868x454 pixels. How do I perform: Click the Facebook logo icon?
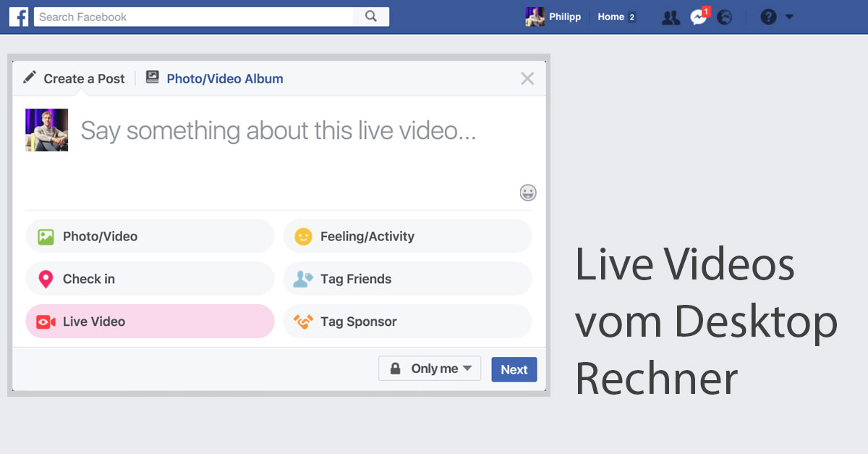point(19,17)
